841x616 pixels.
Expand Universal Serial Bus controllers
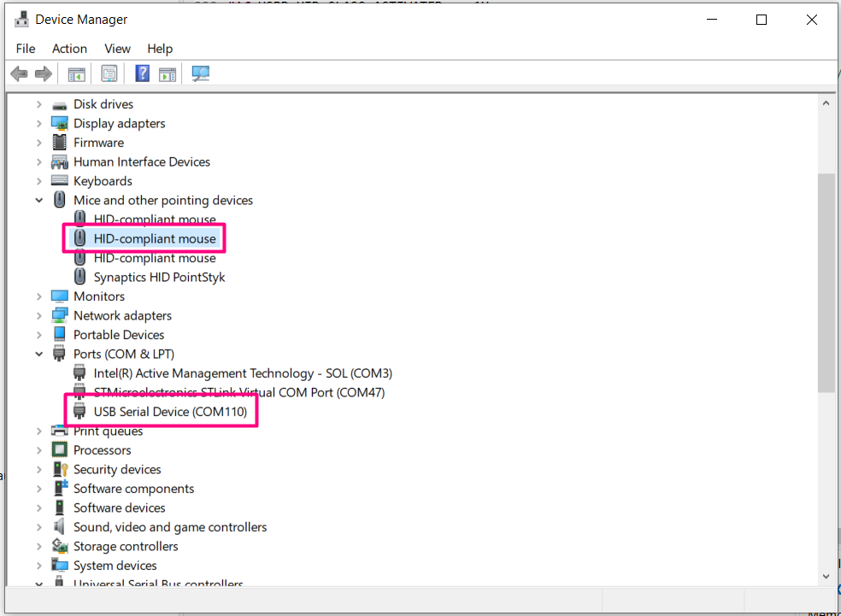click(x=38, y=584)
